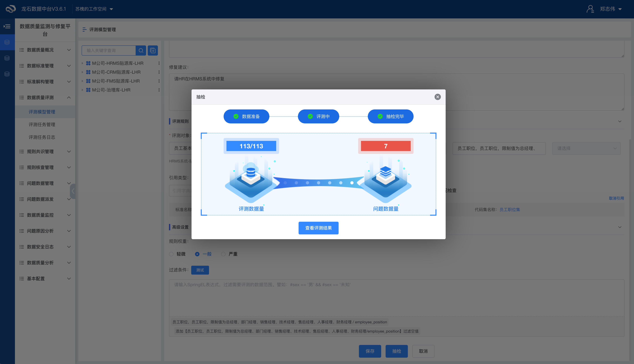634x364 pixels.
Task: Click the 查看评测结果 button
Action: (x=318, y=228)
